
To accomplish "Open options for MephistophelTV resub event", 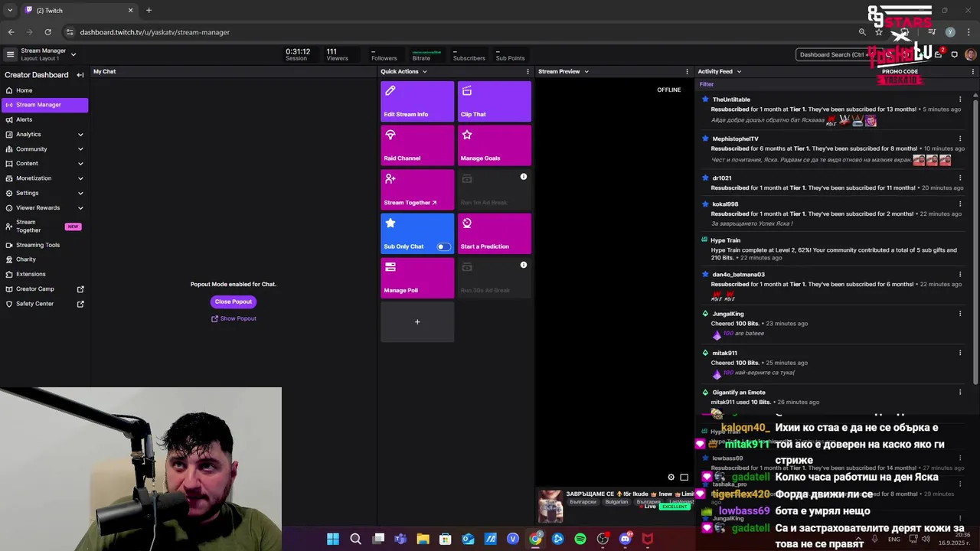I will click(960, 139).
